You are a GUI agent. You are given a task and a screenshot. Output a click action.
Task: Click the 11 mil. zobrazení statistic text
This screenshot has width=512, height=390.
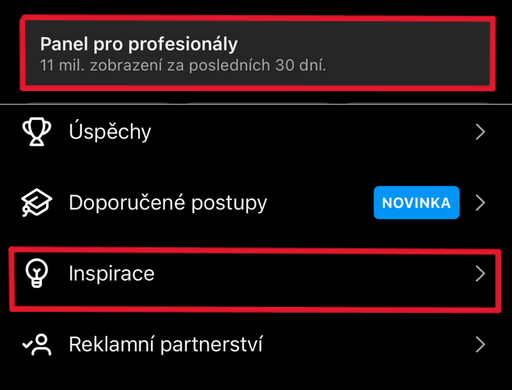pyautogui.click(x=183, y=65)
